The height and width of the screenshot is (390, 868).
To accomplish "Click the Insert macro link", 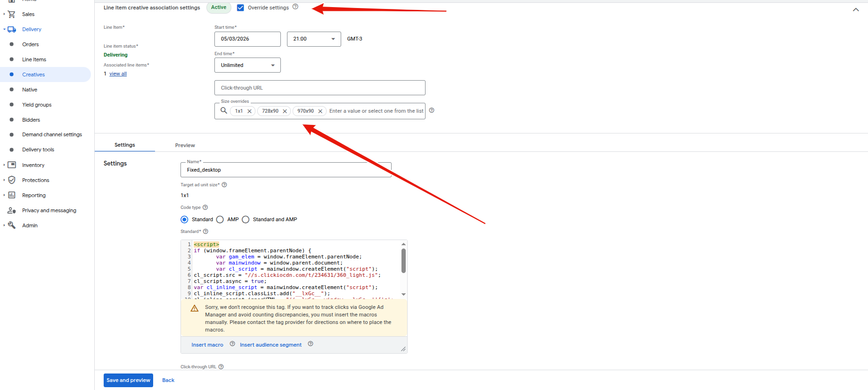I will (207, 345).
